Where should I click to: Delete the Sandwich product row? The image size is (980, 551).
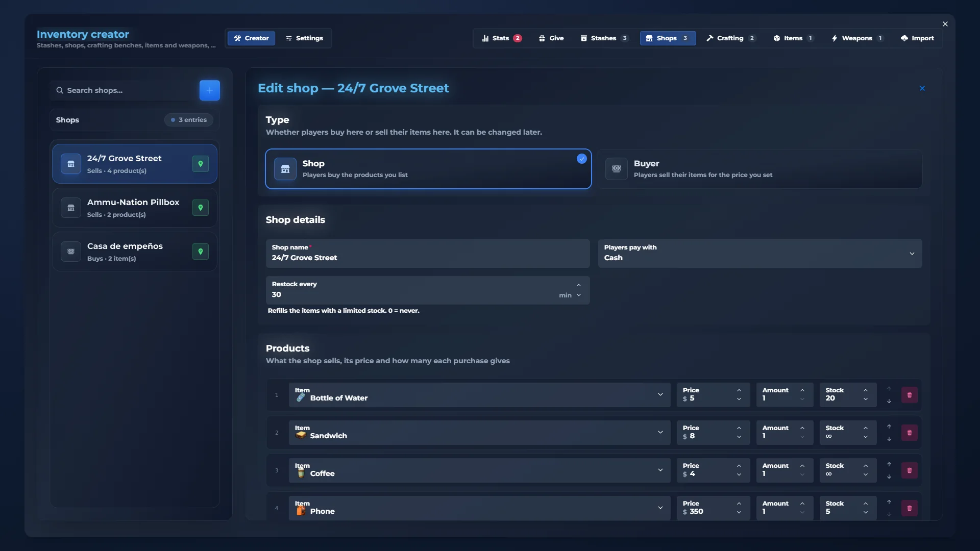click(x=909, y=433)
